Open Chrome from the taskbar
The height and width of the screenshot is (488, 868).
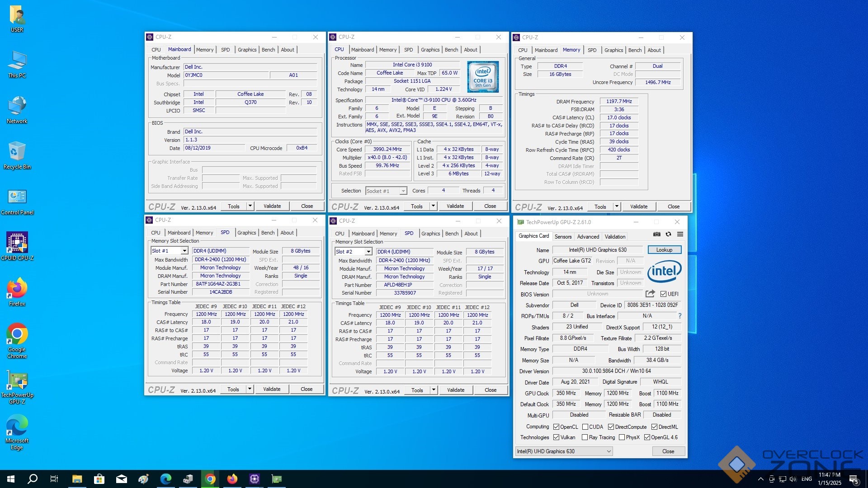(210, 479)
